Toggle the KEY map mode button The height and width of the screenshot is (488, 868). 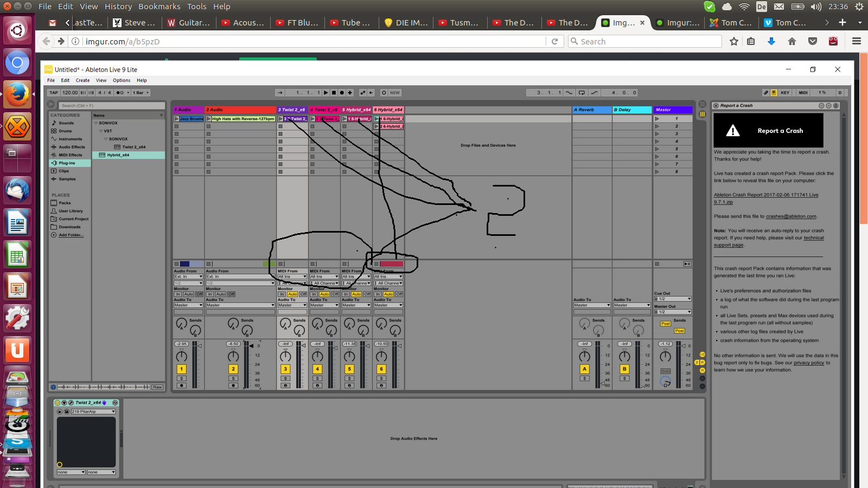click(785, 93)
